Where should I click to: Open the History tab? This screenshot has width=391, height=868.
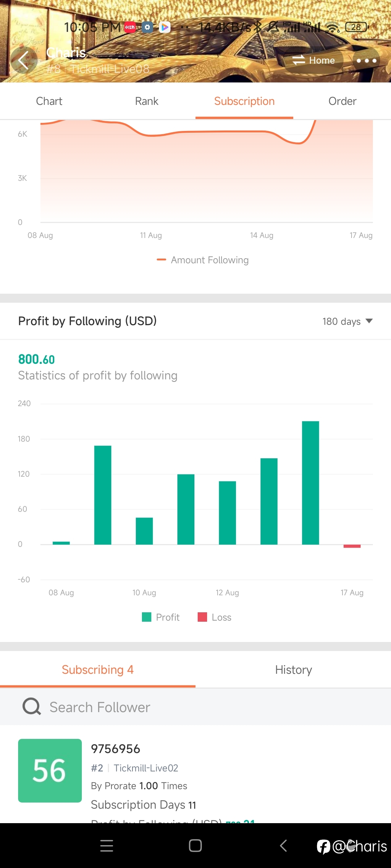293,670
